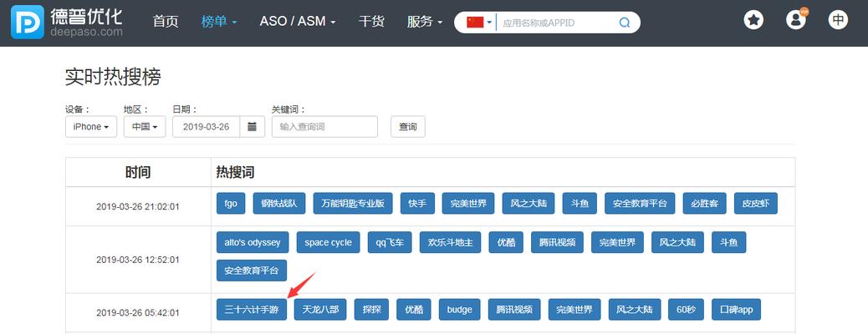Image resolution: width=868 pixels, height=334 pixels.
Task: Open the 中国 region dropdown
Action: tap(145, 127)
